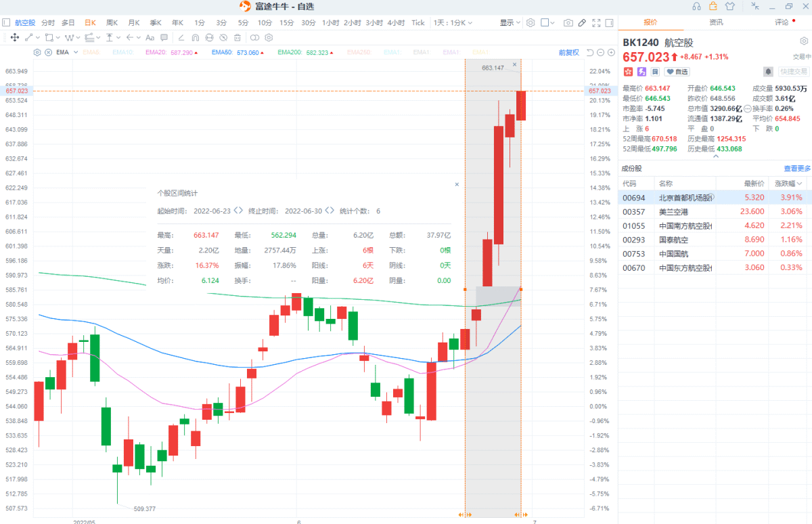
Task: Expand wave tool options arrow
Action: (x=78, y=37)
